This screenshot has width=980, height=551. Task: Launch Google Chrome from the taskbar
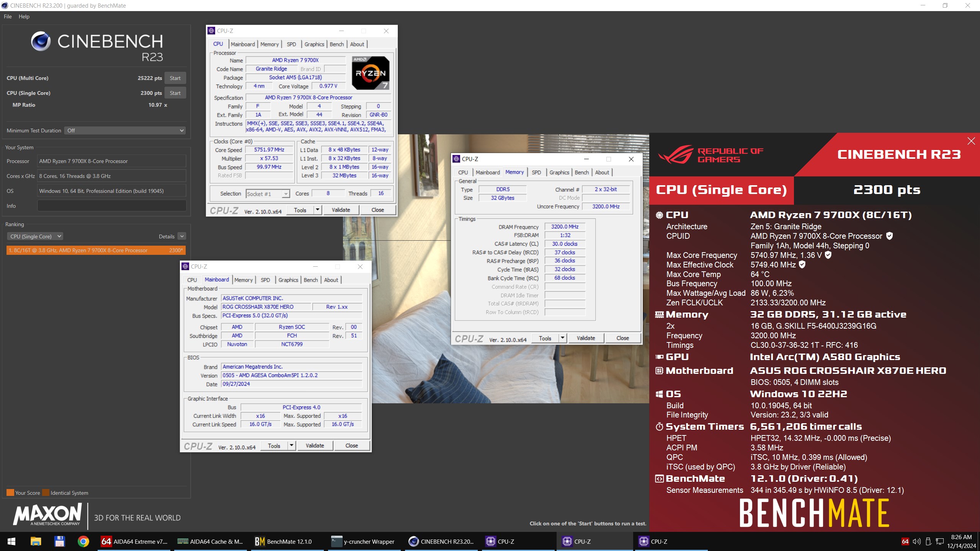(83, 541)
